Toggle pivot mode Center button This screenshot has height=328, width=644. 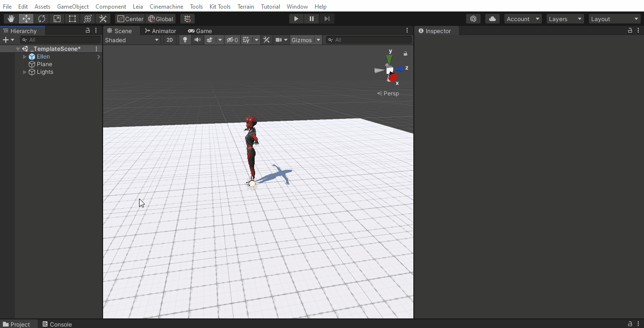tap(130, 19)
